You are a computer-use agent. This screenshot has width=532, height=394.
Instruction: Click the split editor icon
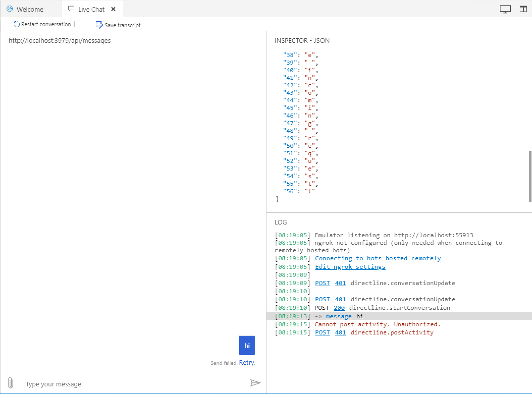pos(523,9)
